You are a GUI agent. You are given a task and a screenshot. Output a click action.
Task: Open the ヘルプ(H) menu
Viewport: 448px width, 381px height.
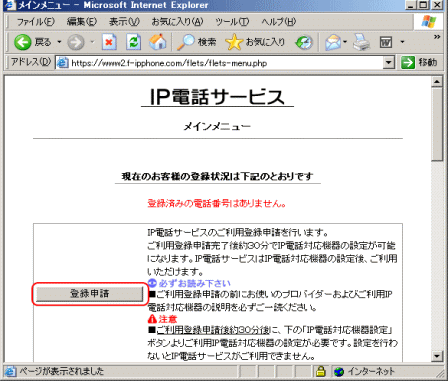[278, 22]
